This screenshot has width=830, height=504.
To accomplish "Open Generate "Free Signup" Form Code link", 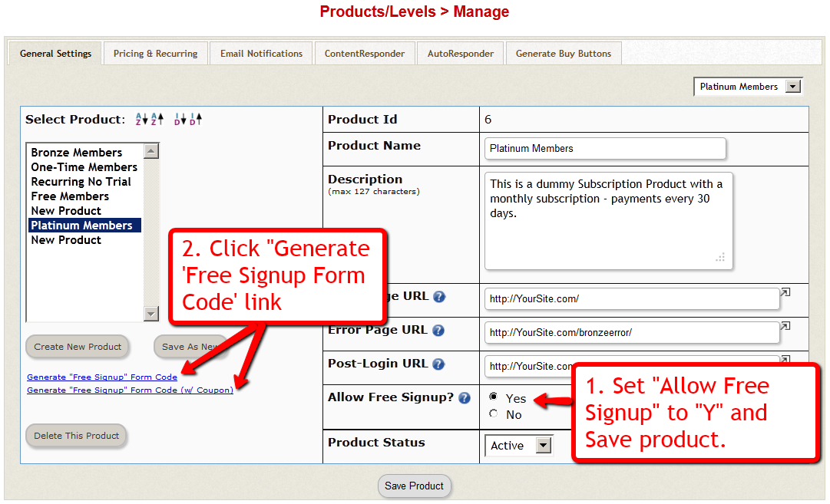I will click(102, 377).
